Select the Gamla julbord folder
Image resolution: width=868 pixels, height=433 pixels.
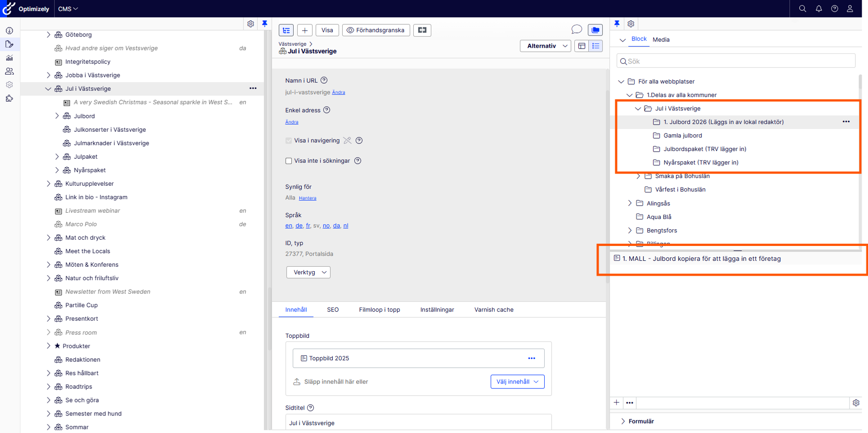pyautogui.click(x=682, y=135)
